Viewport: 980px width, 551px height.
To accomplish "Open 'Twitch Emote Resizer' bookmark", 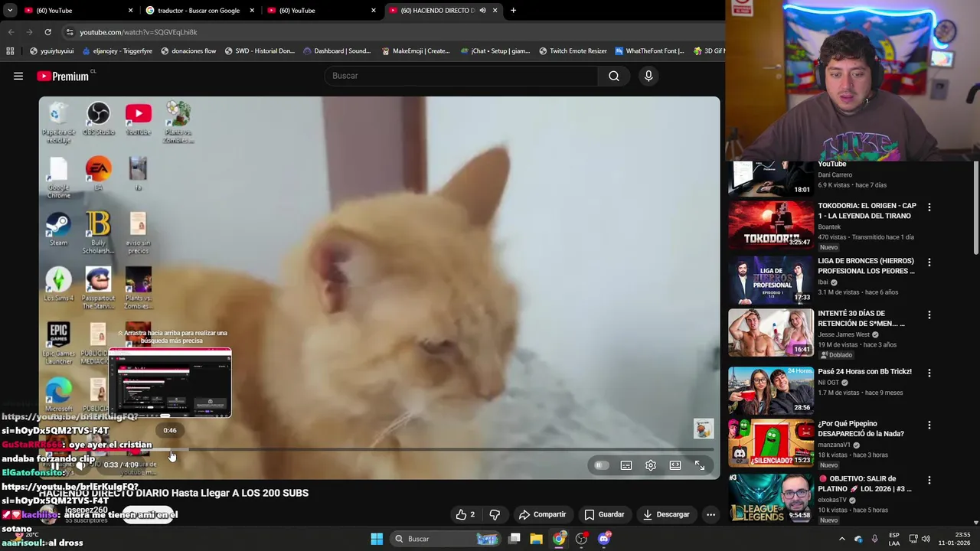I will (573, 51).
